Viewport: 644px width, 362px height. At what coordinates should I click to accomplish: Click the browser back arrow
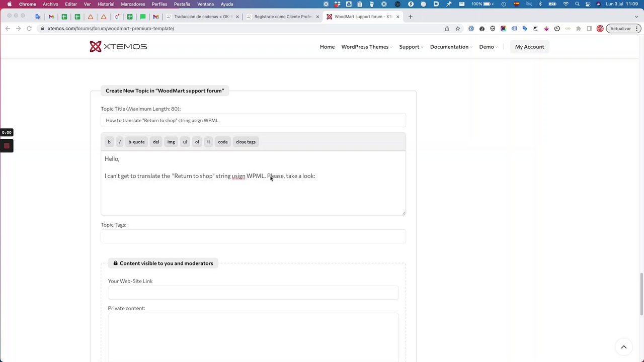pyautogui.click(x=8, y=29)
